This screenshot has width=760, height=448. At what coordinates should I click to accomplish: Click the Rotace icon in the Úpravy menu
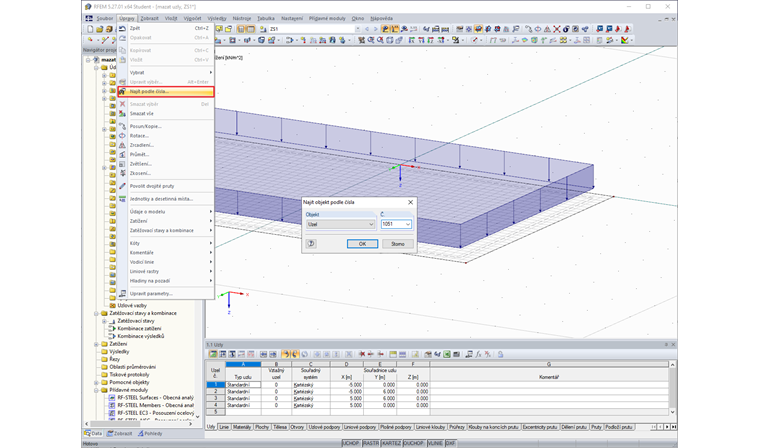(x=122, y=136)
